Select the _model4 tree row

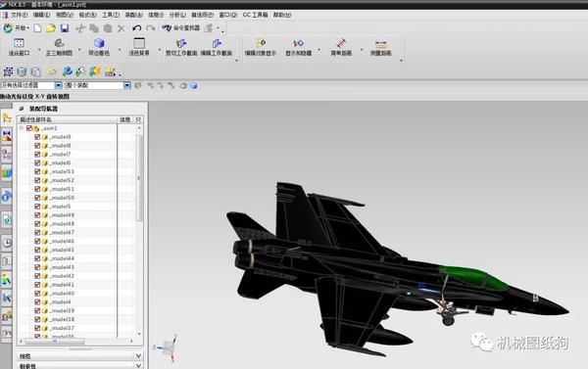(x=68, y=301)
